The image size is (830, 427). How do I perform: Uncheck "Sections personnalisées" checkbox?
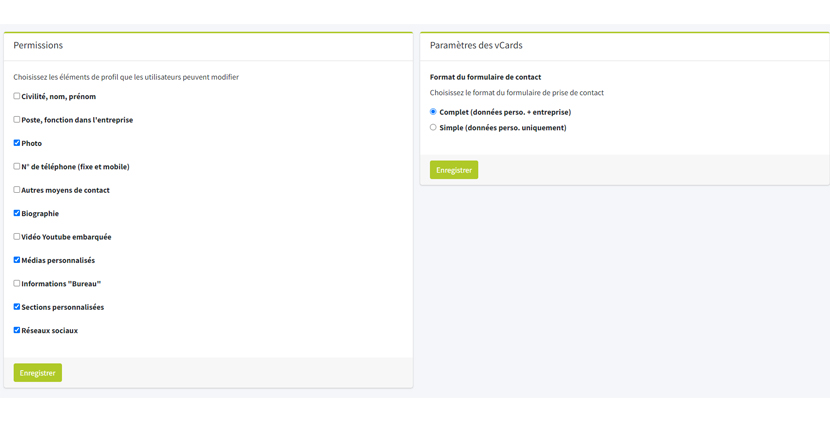tap(17, 306)
